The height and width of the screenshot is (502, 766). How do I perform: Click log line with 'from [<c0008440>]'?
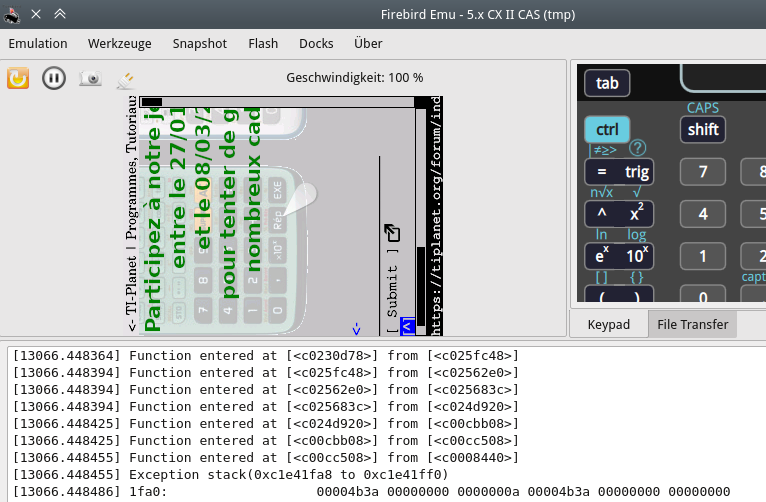tap(266, 458)
